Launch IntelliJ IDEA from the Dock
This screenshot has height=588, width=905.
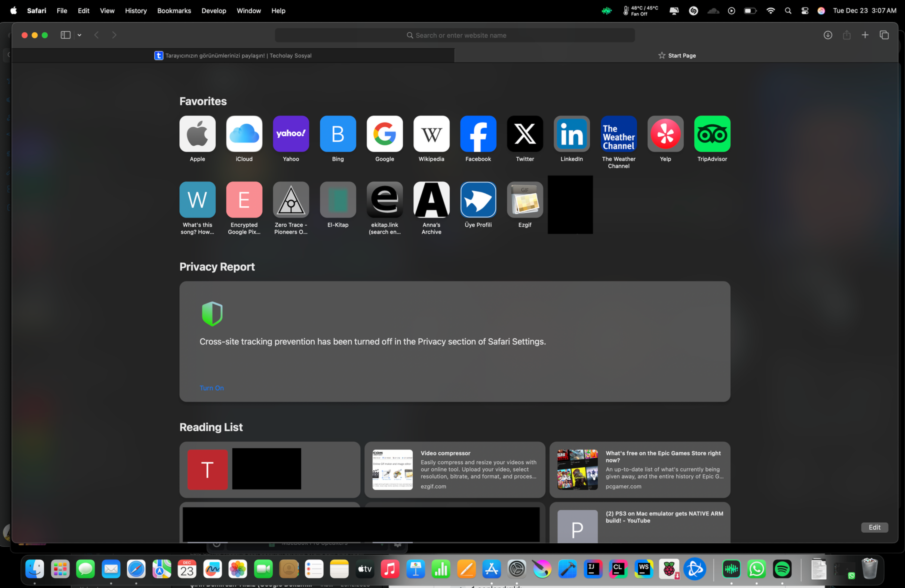[593, 569]
